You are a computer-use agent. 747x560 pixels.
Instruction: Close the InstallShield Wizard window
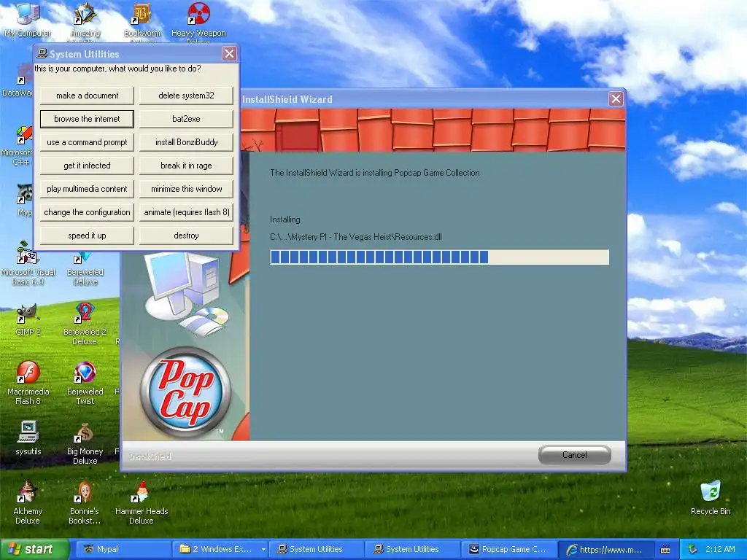click(616, 98)
